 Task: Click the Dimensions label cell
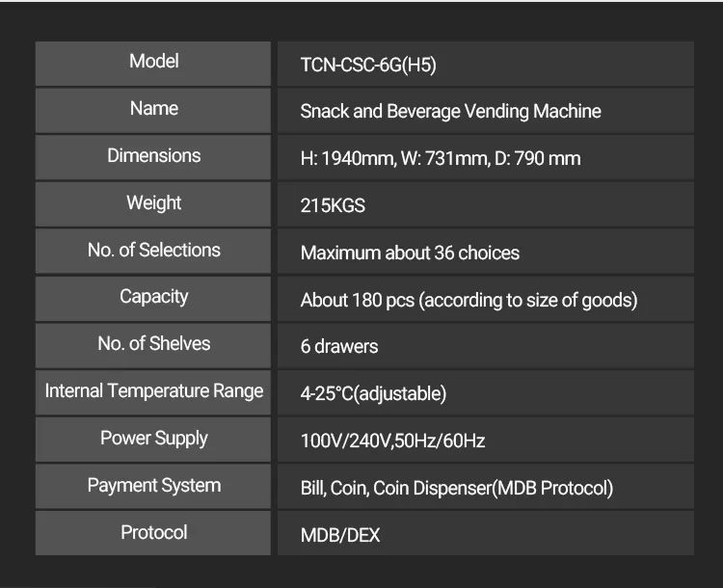coord(154,156)
